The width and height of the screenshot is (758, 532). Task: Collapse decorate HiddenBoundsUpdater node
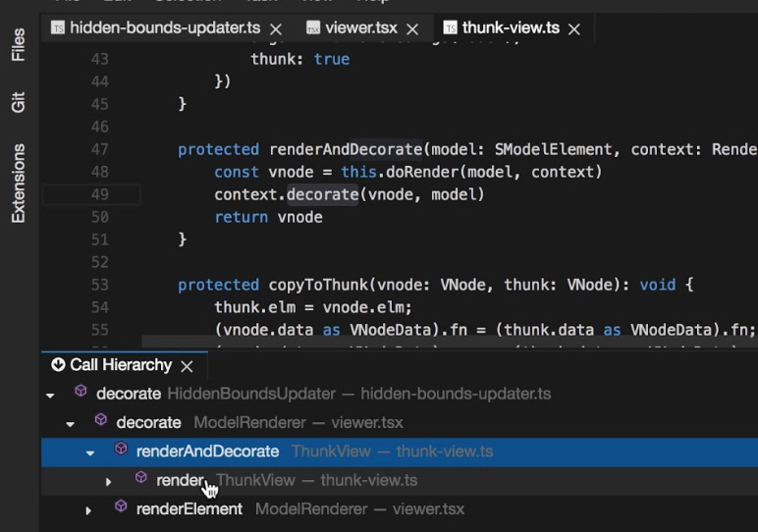50,396
